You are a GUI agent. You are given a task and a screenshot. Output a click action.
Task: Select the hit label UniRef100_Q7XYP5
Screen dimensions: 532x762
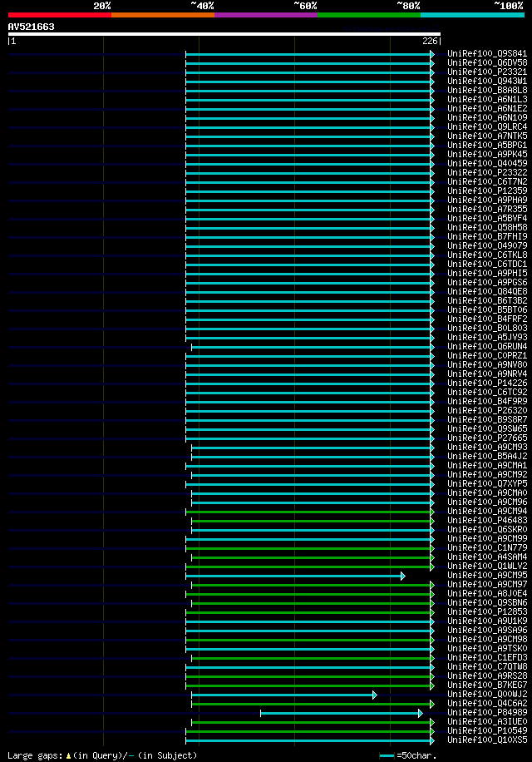(487, 483)
